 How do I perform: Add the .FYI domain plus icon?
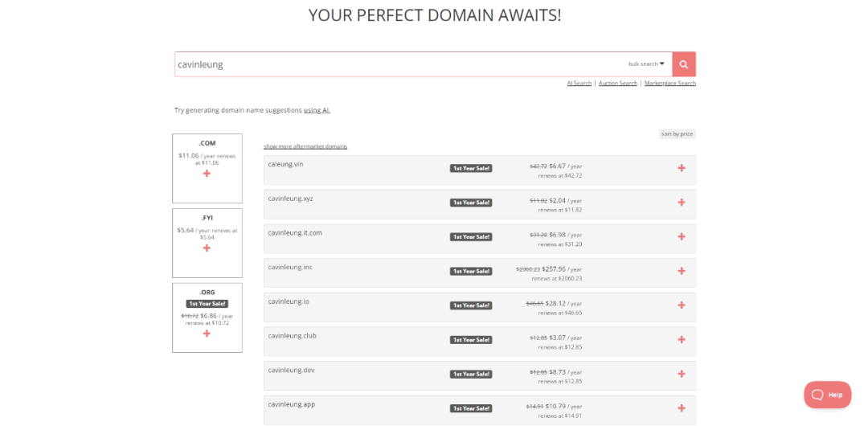coord(207,248)
